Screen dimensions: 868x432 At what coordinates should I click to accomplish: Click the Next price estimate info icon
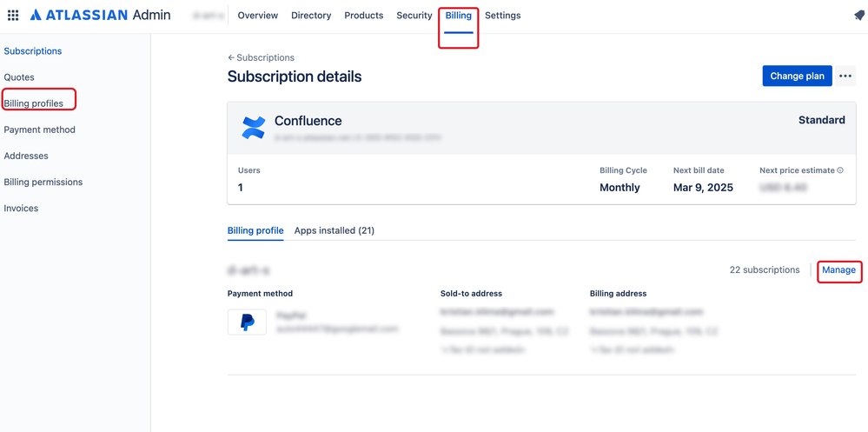point(840,170)
